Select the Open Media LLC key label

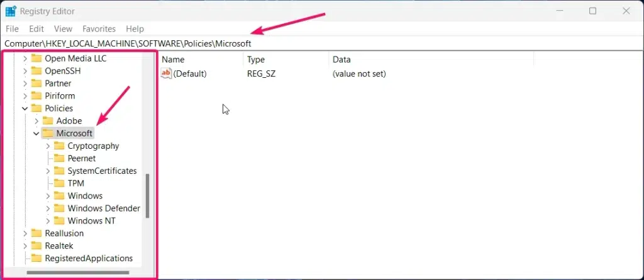pos(75,58)
